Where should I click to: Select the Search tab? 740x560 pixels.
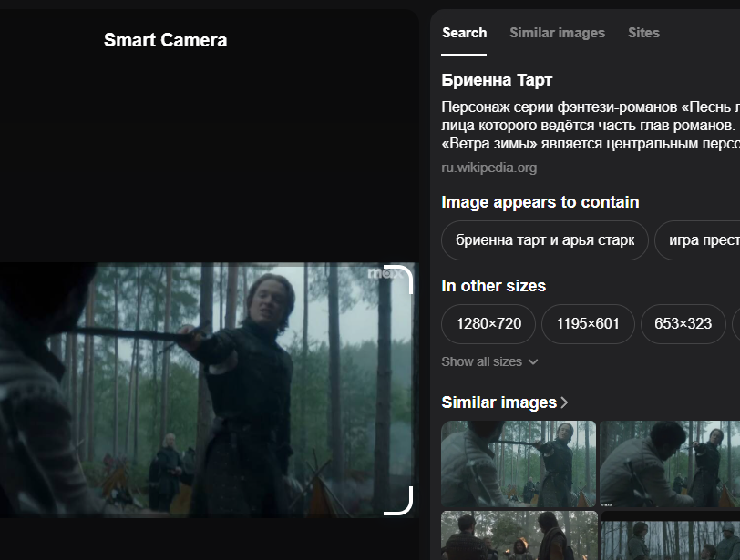464,33
